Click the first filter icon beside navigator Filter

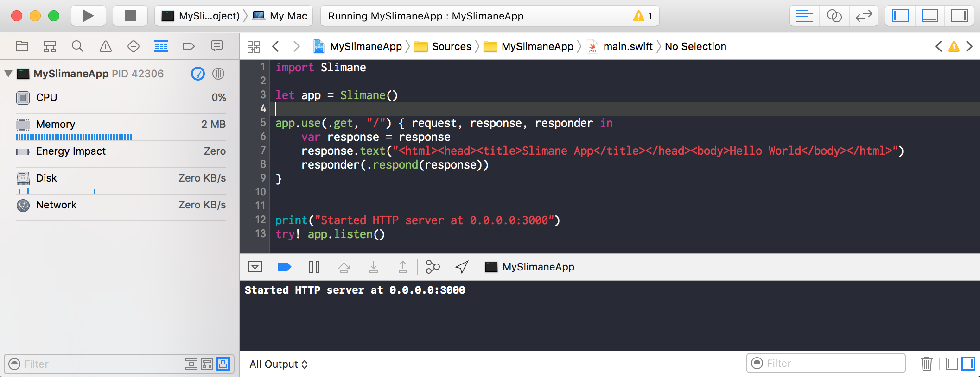click(191, 364)
